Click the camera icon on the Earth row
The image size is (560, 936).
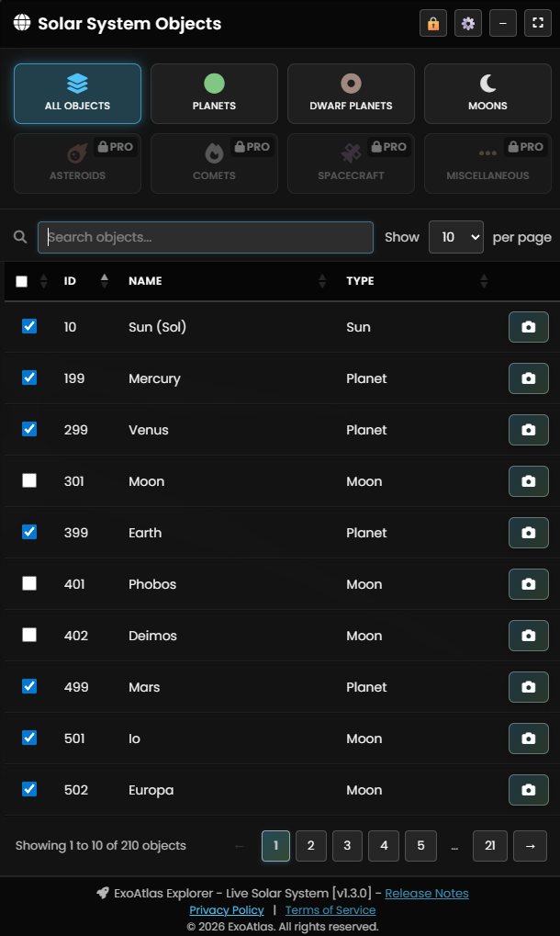coord(528,533)
